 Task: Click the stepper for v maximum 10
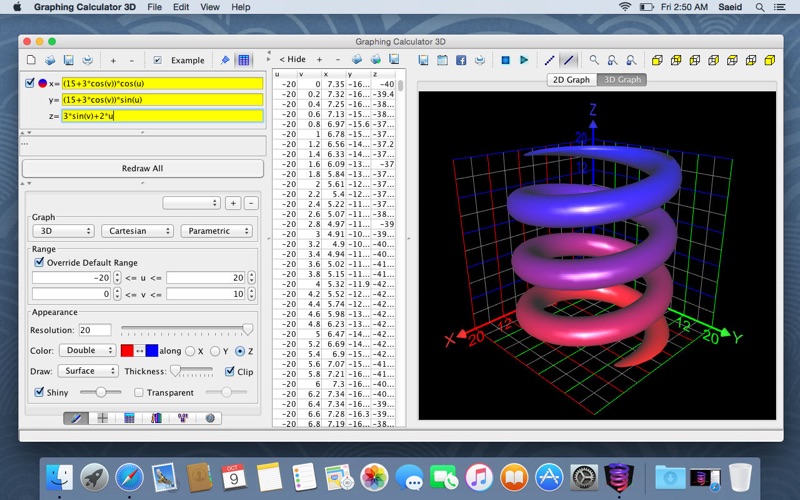coord(251,294)
